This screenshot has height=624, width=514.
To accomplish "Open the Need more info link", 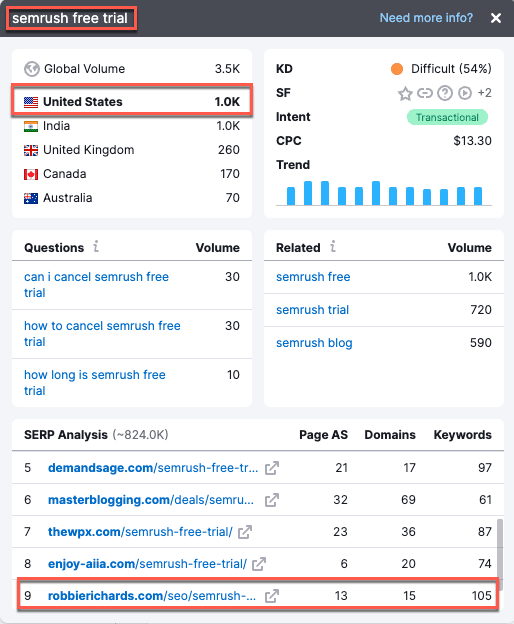I will 426,18.
